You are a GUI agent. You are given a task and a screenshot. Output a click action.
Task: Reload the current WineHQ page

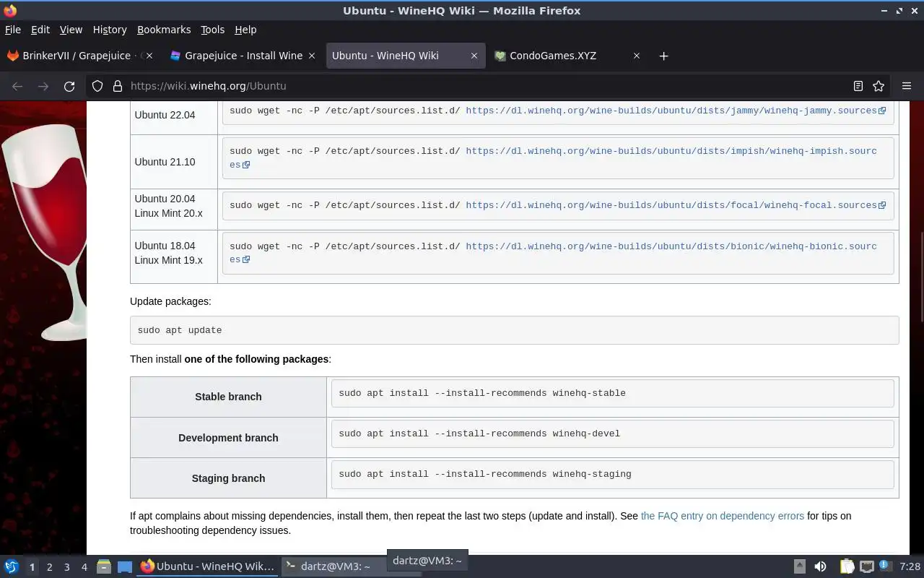point(69,86)
